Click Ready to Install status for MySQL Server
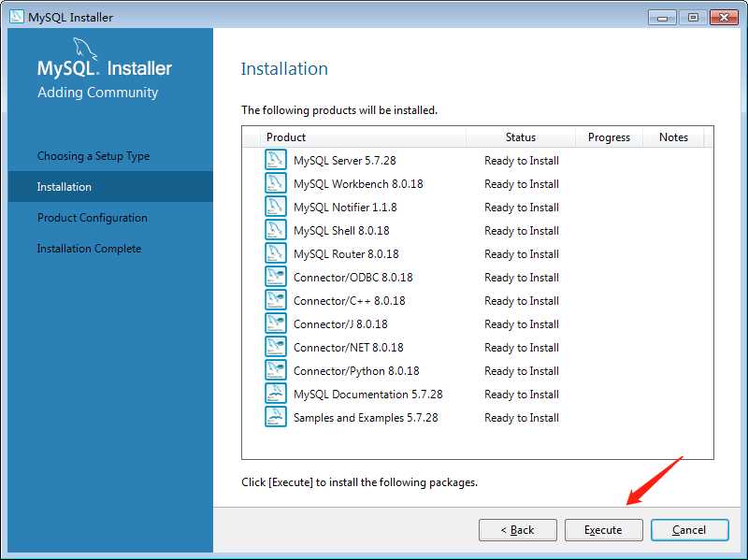The image size is (748, 560). click(522, 160)
